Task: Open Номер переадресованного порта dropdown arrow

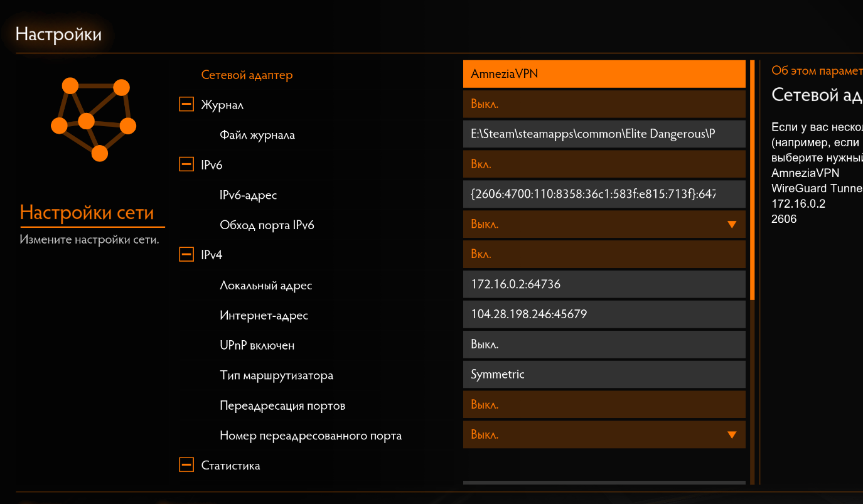Action: (x=731, y=435)
